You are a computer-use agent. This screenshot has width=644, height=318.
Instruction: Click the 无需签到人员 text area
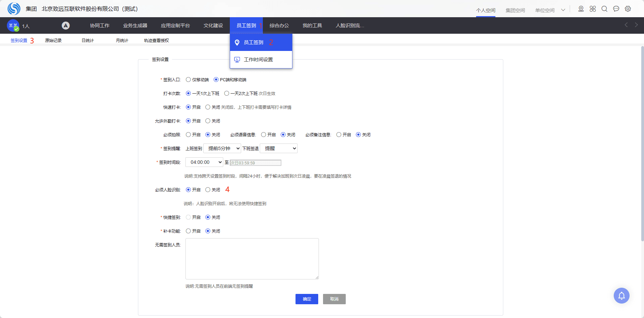point(252,259)
